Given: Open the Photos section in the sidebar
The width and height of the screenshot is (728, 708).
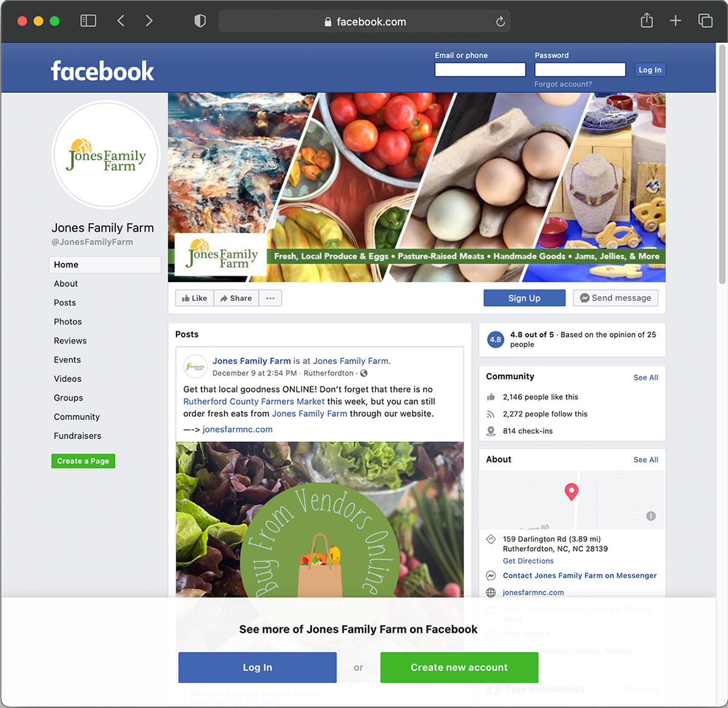Looking at the screenshot, I should pos(68,322).
